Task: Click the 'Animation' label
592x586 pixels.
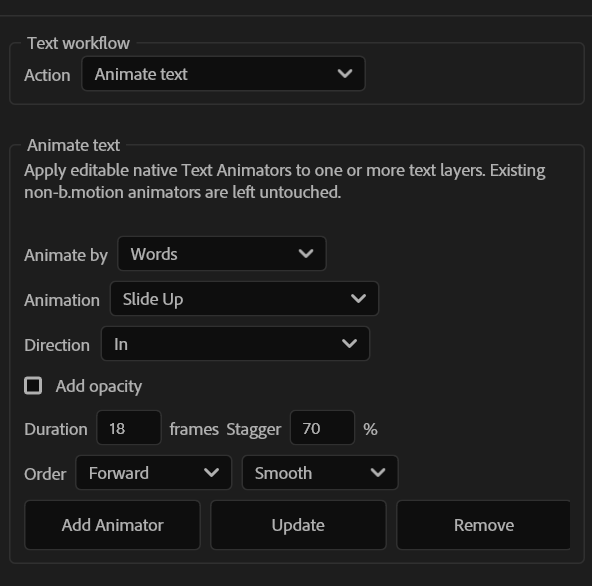Action: pyautogui.click(x=62, y=300)
